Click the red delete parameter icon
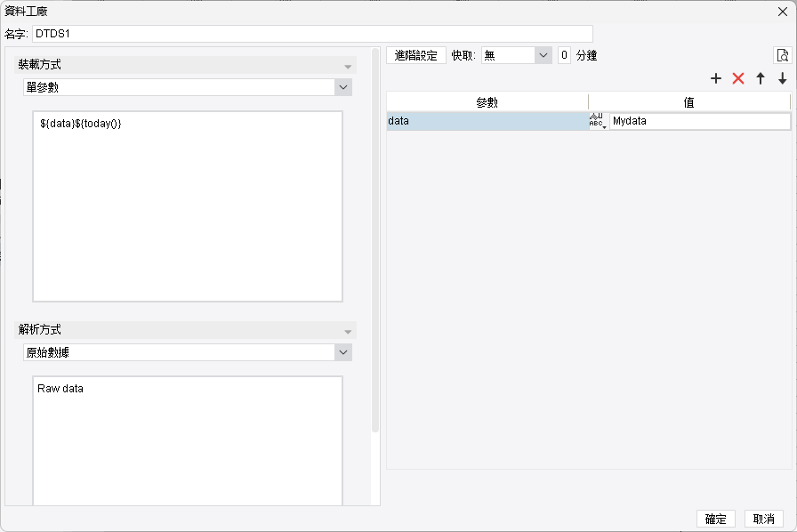The height and width of the screenshot is (532, 797). 738,78
